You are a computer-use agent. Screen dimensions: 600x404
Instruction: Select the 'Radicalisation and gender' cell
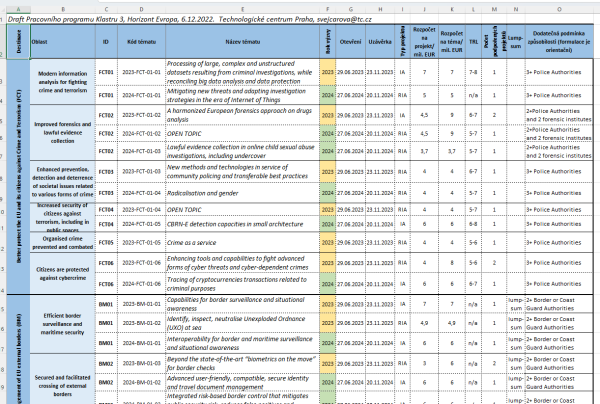pos(240,191)
